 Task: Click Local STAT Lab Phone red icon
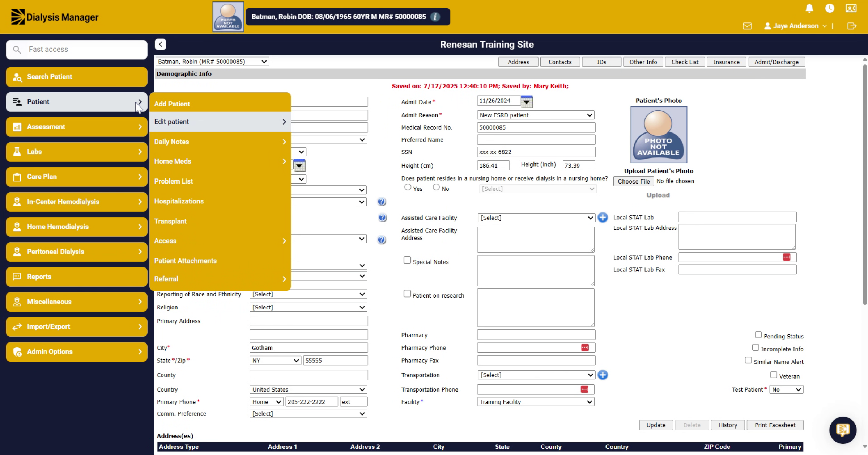786,257
